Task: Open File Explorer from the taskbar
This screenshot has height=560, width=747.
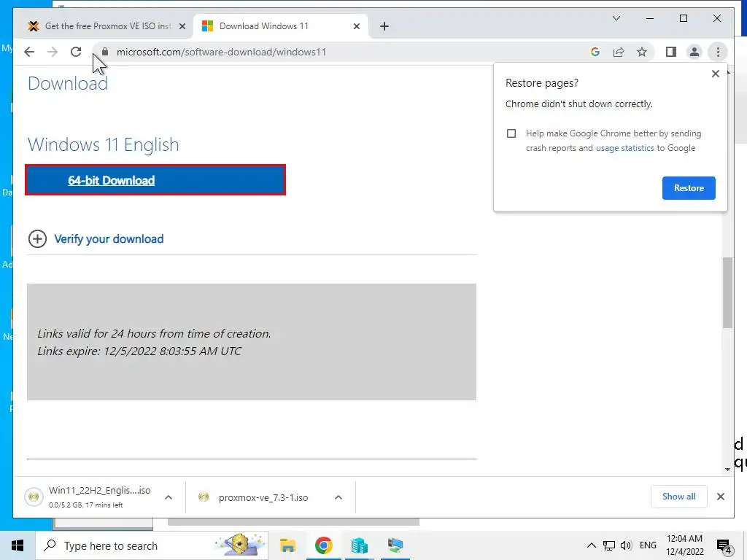Action: click(287, 545)
